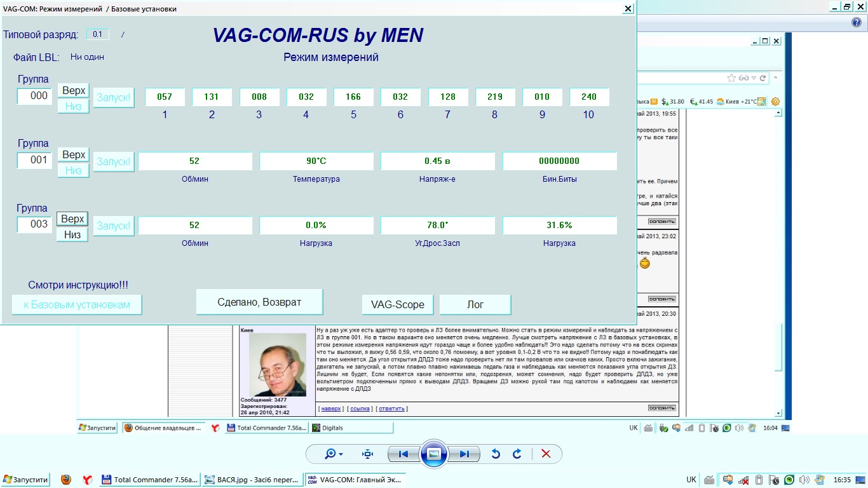Viewport: 868px width, 488px height.
Task: Click the к Базовым установкам button
Action: coord(77,304)
